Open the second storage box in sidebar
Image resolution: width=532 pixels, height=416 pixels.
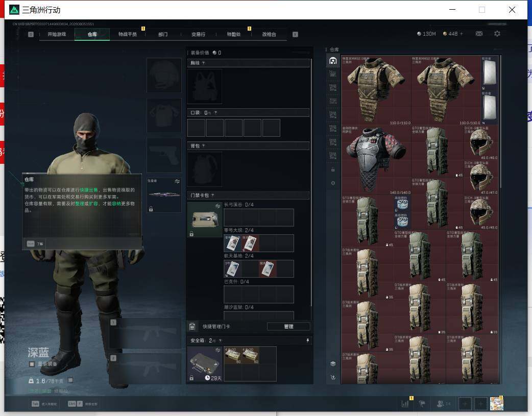click(333, 74)
